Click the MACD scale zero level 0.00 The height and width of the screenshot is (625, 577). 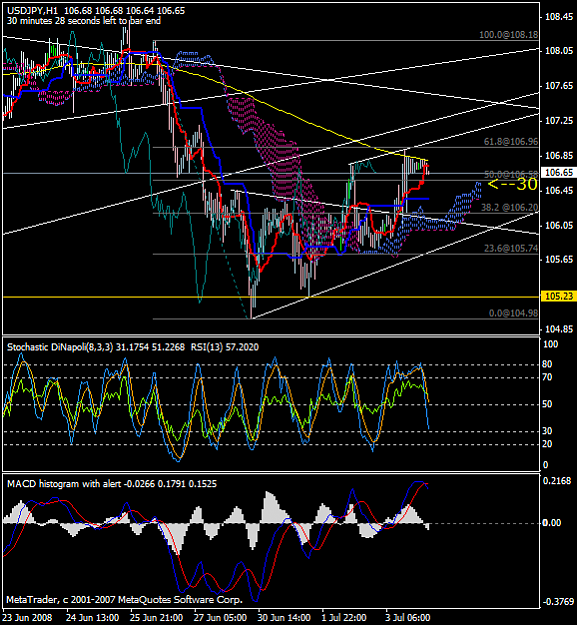click(552, 523)
